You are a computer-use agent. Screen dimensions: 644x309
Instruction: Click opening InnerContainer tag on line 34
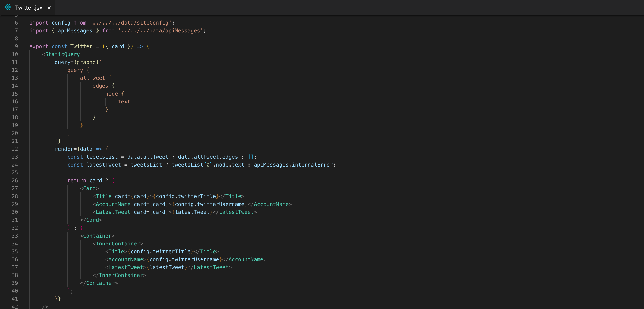coord(118,244)
